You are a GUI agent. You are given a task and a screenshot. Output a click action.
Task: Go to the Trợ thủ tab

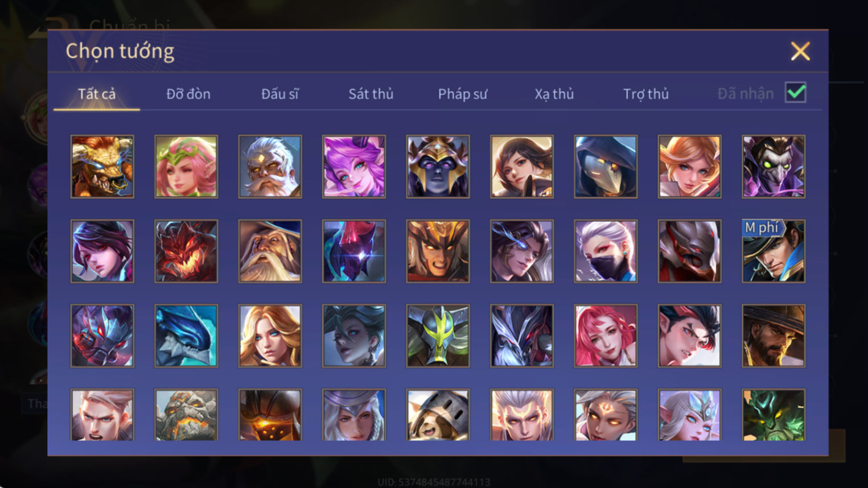point(645,94)
